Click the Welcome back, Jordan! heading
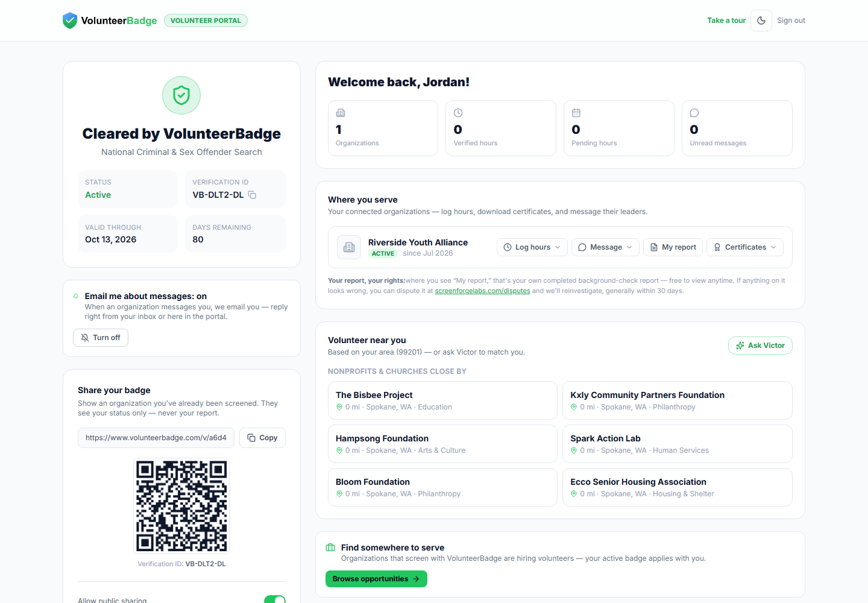Viewport: 868px width, 603px height. click(398, 82)
